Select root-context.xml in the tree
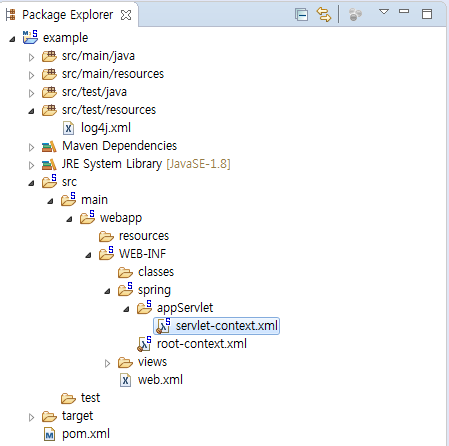Viewport: 449px width, 446px height. 202,344
